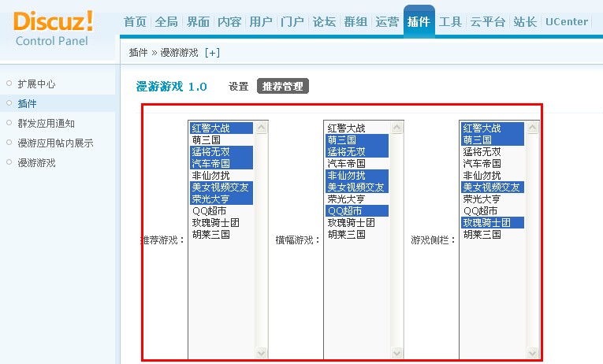Open the 站长 top navigation tab
This screenshot has height=364, width=603.
[x=525, y=22]
